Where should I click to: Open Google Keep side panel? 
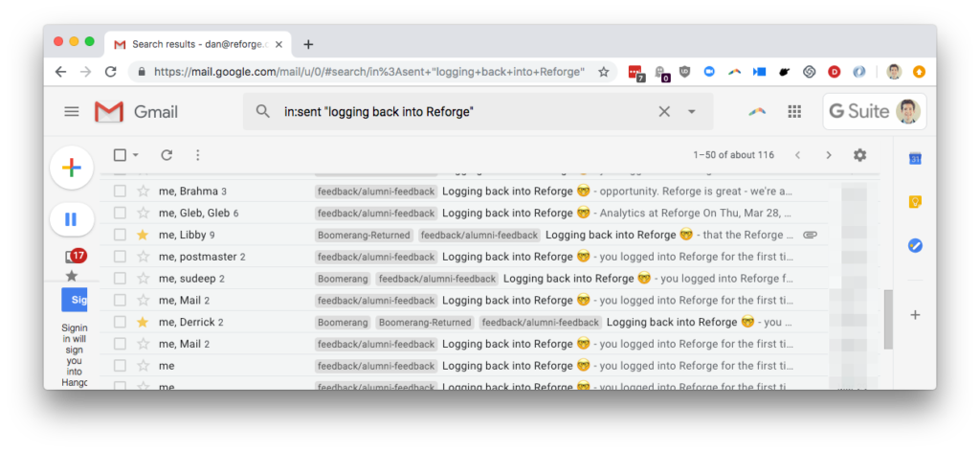click(x=915, y=202)
